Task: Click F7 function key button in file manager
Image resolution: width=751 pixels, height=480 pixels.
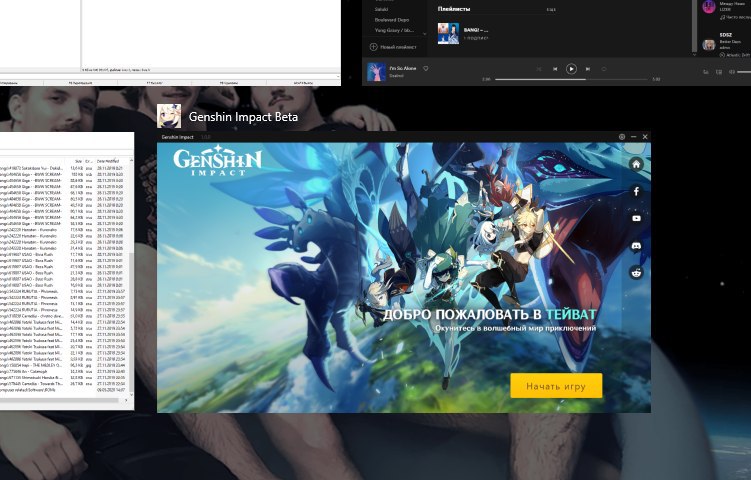Action: pyautogui.click(x=156, y=83)
